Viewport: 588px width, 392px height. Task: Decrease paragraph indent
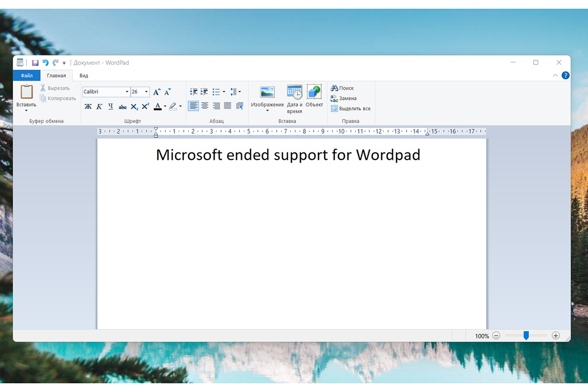tap(194, 92)
